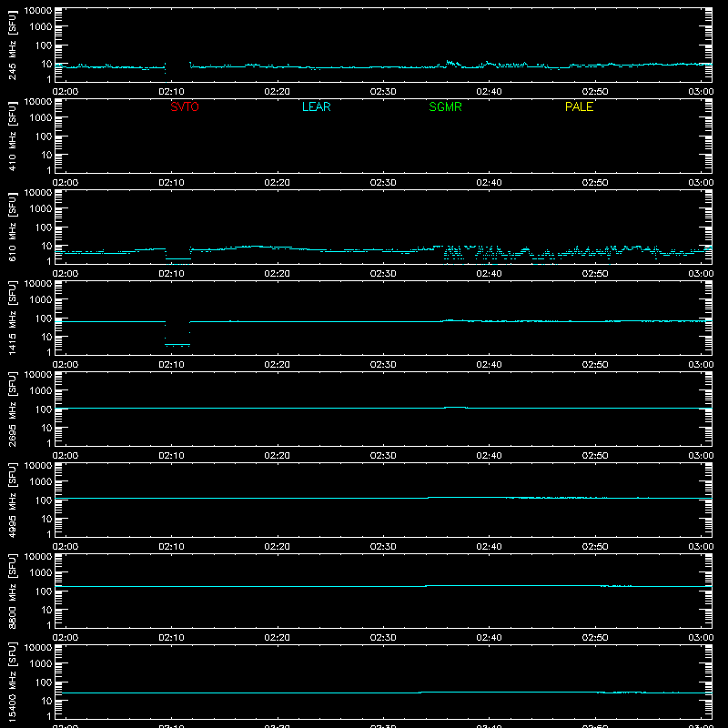Screen dimensions: 728x728
Task: Click the 02:10 tick label of 245 MHz panel
Action: [171, 92]
